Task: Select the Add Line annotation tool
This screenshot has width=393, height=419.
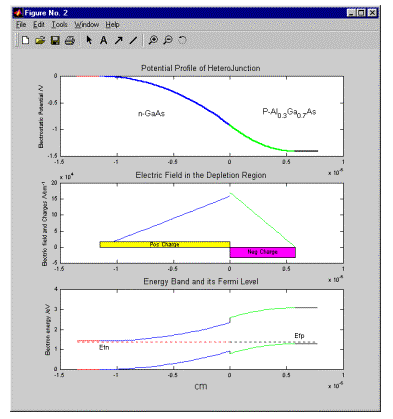Action: click(x=133, y=40)
